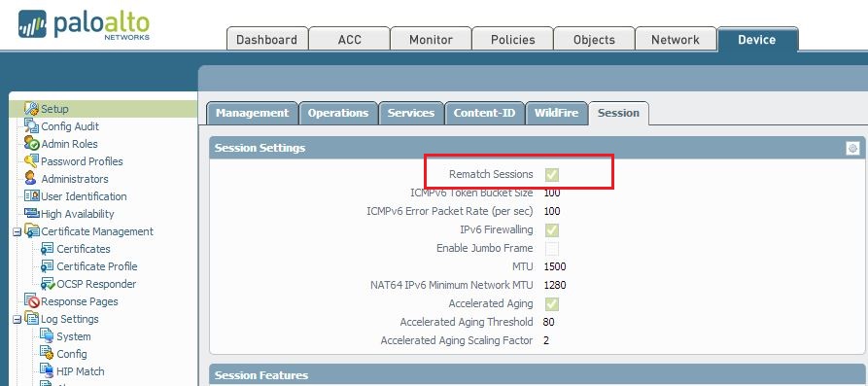Click the User Identification icon

[x=31, y=196]
